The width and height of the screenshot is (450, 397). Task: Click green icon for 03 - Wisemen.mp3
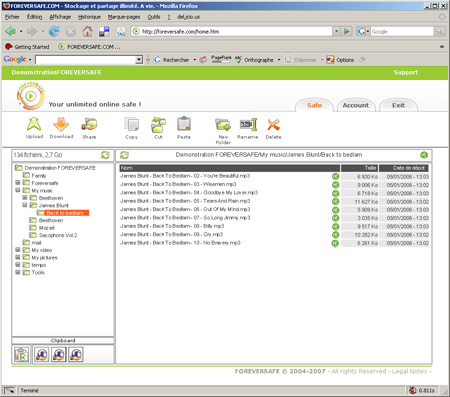pyautogui.click(x=335, y=185)
